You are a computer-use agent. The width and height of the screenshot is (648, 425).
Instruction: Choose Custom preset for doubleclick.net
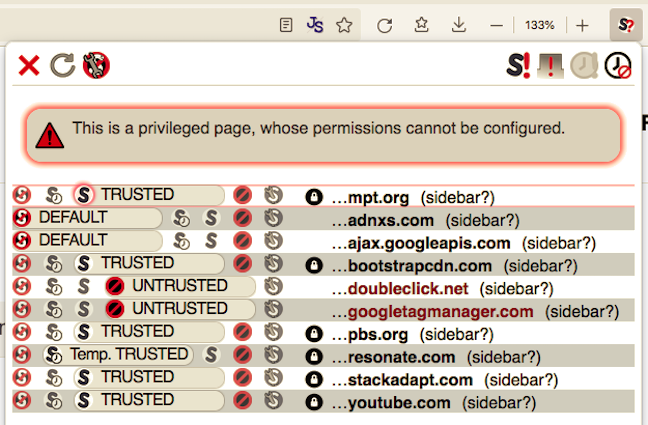point(274,286)
